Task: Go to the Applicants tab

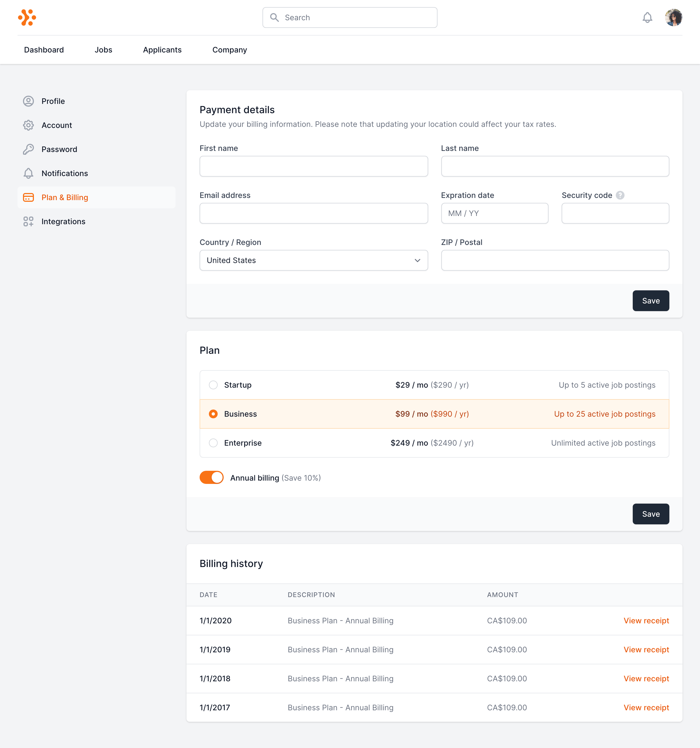Action: pyautogui.click(x=162, y=50)
